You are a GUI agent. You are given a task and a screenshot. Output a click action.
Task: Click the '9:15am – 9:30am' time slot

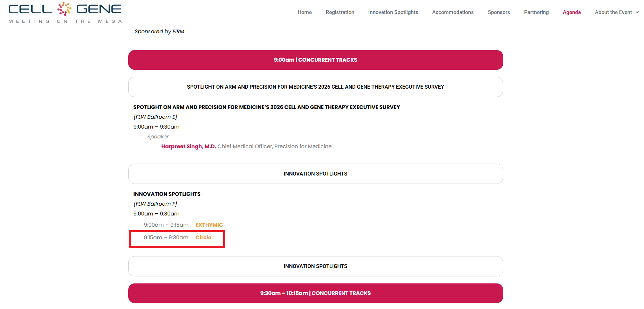166,238
